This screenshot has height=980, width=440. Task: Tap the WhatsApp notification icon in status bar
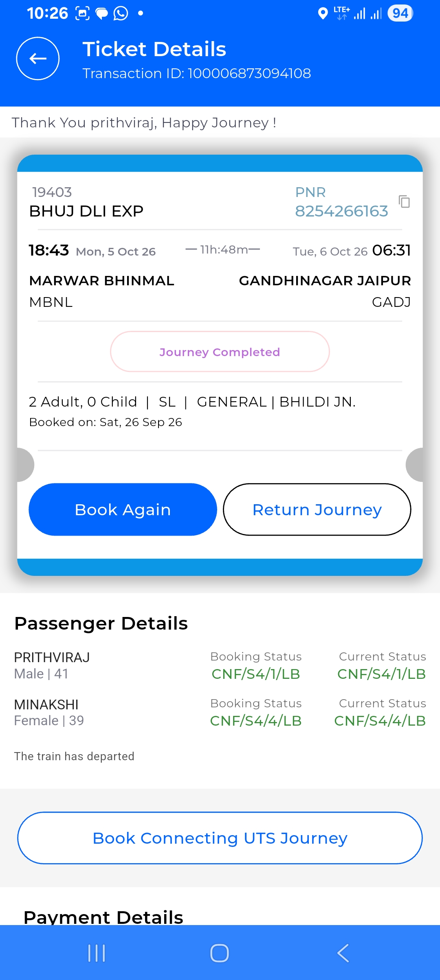point(121,13)
